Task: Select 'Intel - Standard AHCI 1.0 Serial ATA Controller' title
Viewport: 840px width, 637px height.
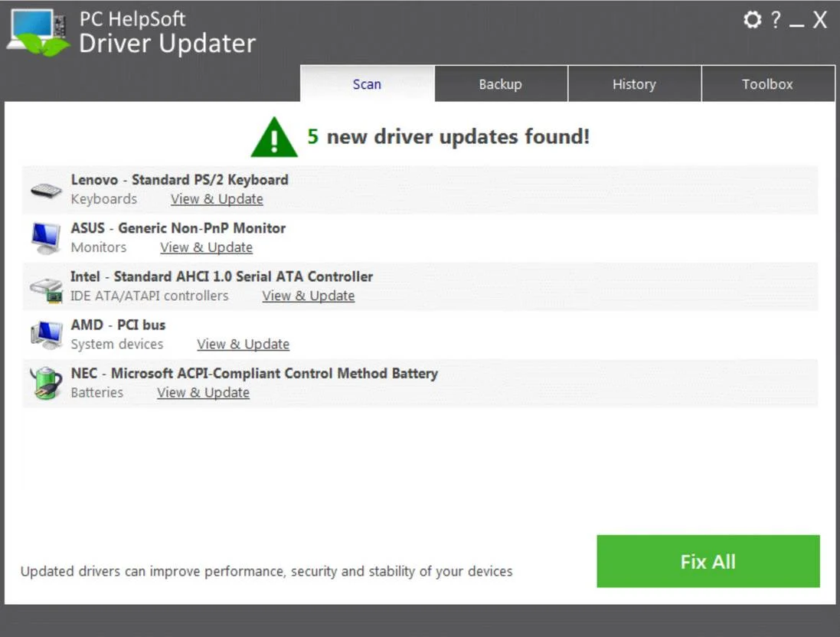Action: tap(222, 276)
